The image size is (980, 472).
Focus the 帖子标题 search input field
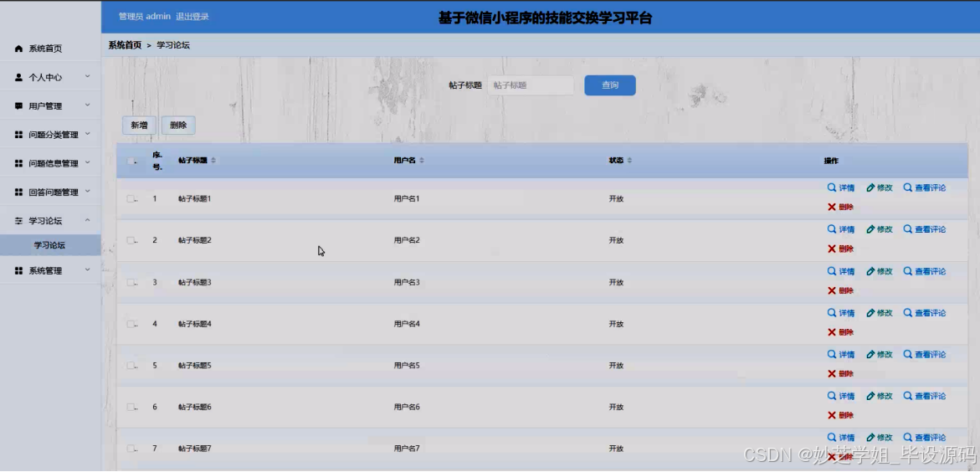click(531, 85)
